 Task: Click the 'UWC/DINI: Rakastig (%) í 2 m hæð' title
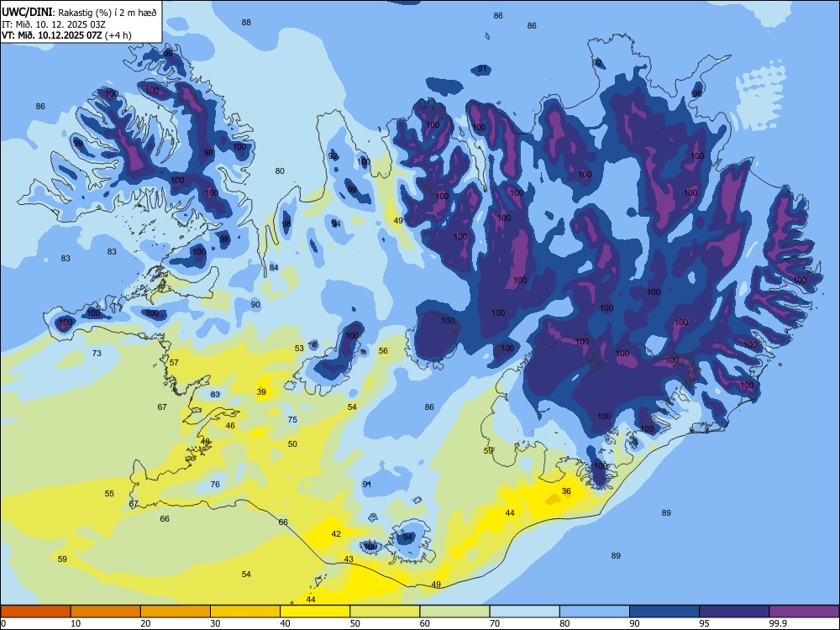point(79,13)
